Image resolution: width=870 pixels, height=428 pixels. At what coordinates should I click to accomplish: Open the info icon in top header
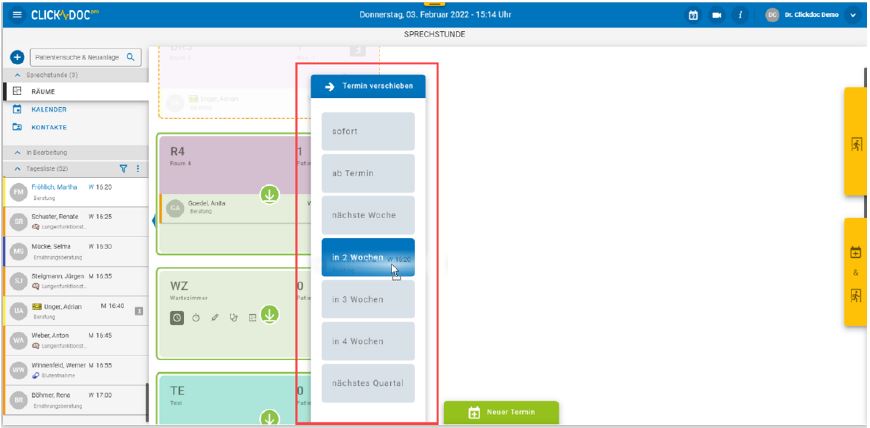point(739,15)
